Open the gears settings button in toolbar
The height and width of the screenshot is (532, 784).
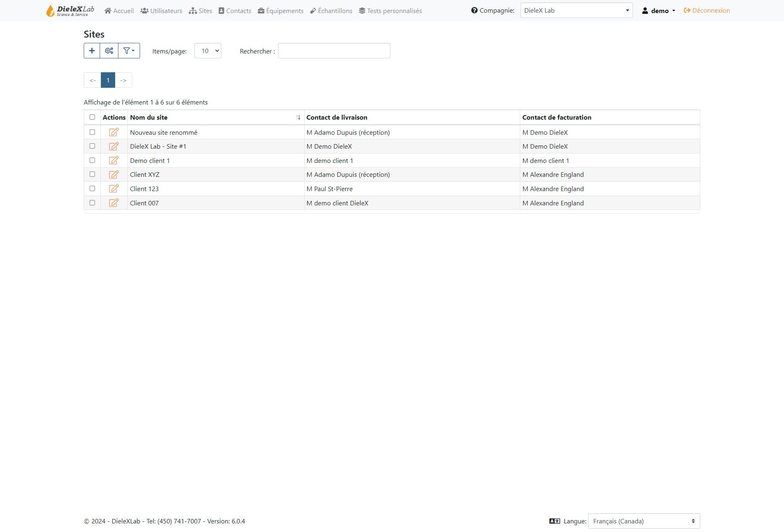(109, 51)
